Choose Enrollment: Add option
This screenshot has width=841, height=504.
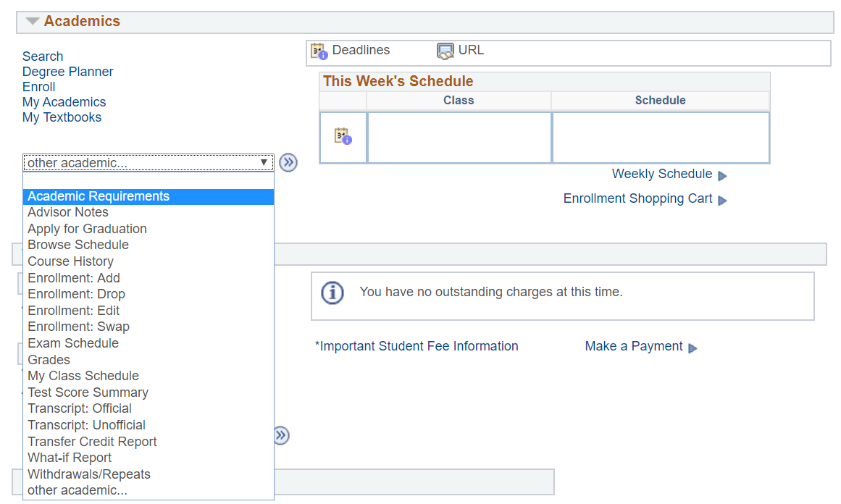coord(148,278)
